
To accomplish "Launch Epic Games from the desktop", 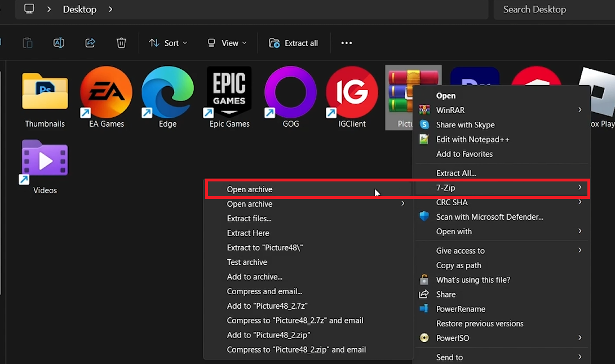I will click(x=228, y=92).
